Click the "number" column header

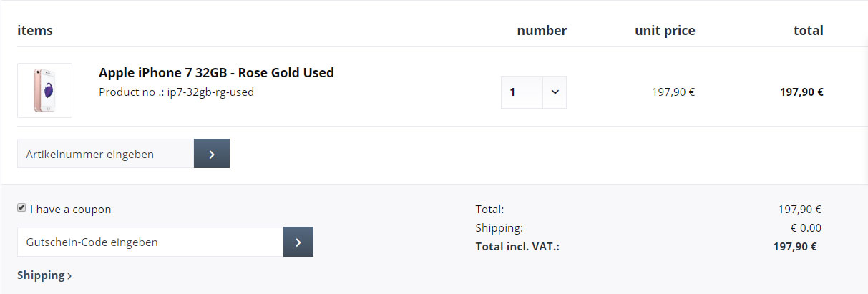[x=542, y=31]
